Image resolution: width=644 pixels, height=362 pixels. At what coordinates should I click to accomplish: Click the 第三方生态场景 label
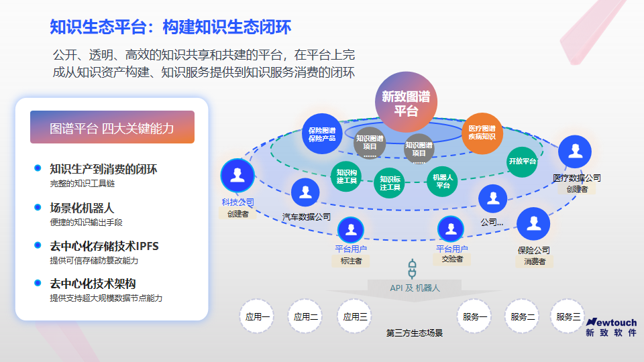(x=415, y=333)
